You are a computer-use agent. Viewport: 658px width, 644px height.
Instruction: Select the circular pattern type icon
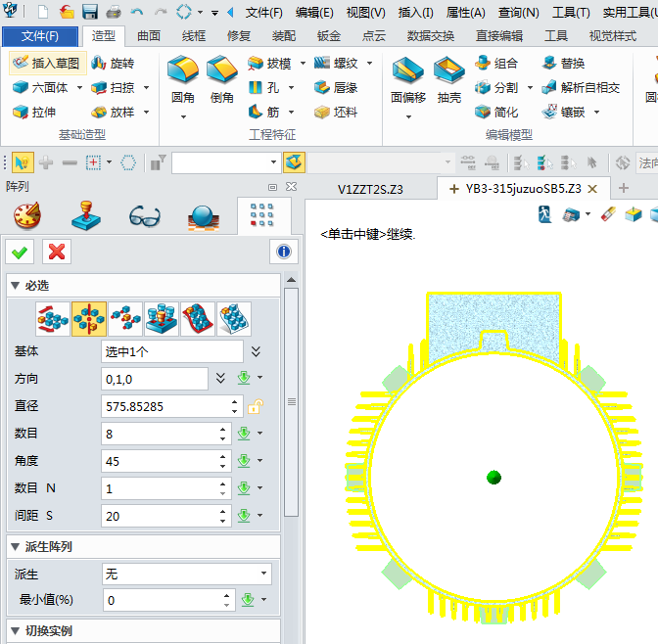pos(89,319)
